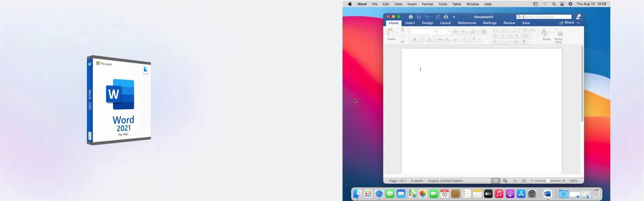Click the Decrease Font Size icon
The width and height of the screenshot is (644, 201).
point(464,31)
